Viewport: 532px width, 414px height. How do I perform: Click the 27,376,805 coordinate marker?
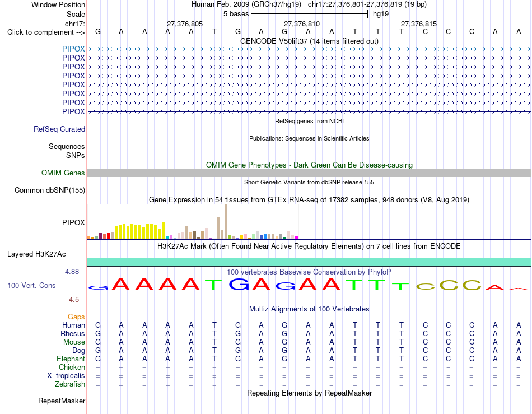click(x=185, y=24)
